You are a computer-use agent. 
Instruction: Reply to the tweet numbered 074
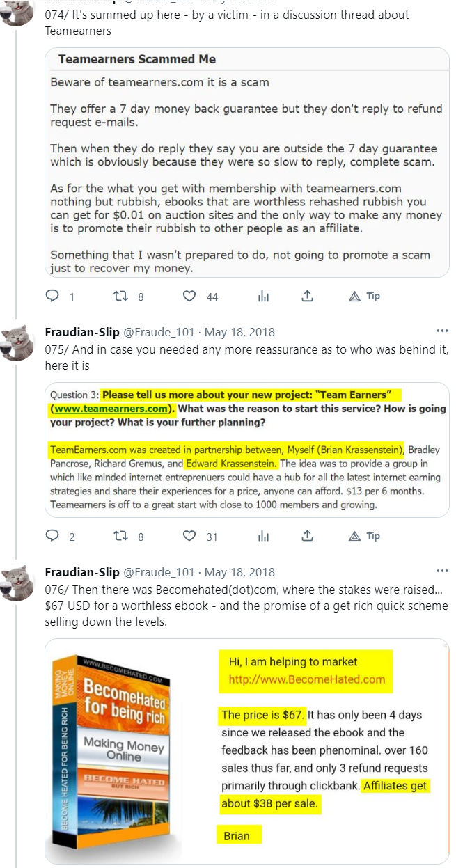tap(53, 297)
